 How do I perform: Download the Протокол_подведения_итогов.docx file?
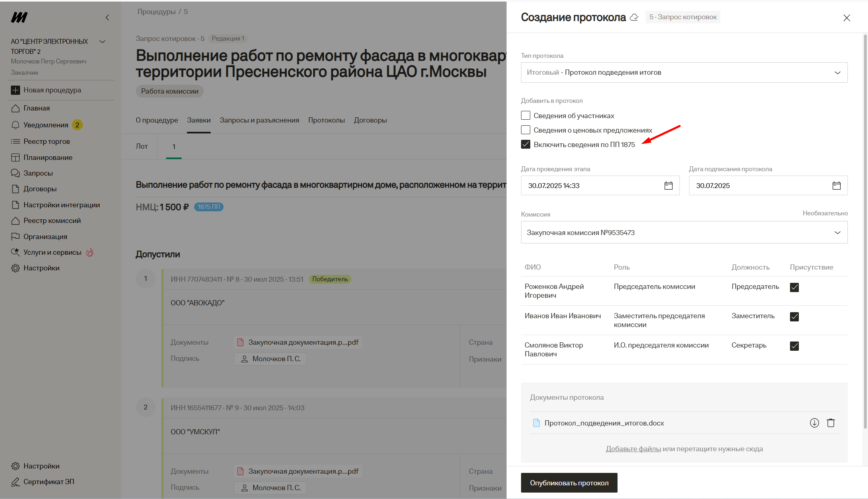click(x=814, y=423)
